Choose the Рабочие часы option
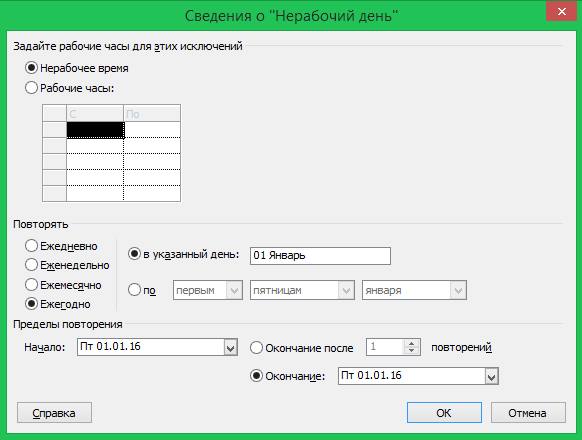 31,88
